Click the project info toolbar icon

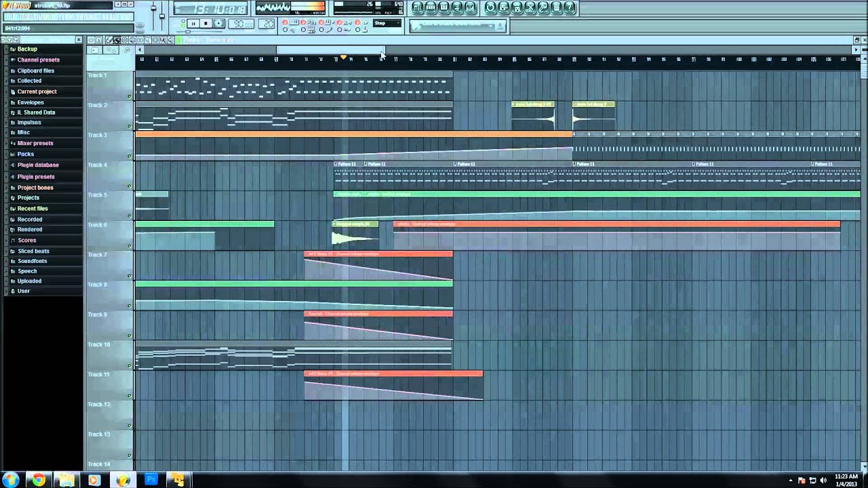(x=556, y=7)
